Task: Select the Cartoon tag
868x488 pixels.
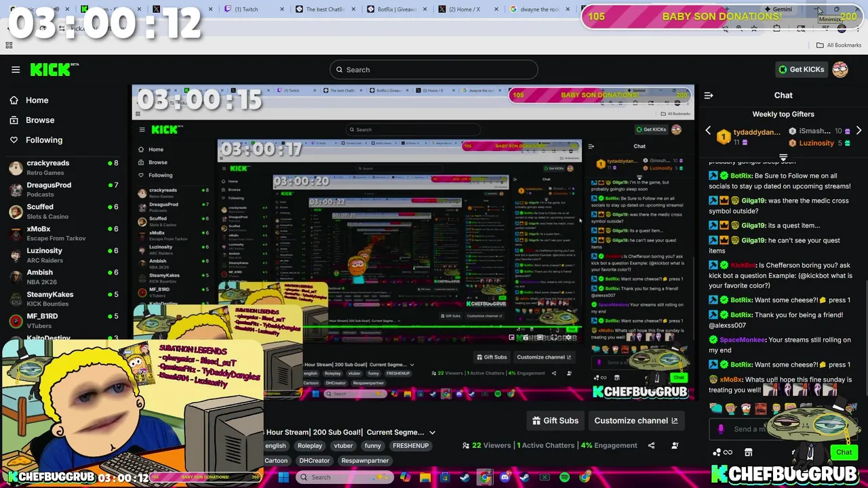Action: pos(275,461)
